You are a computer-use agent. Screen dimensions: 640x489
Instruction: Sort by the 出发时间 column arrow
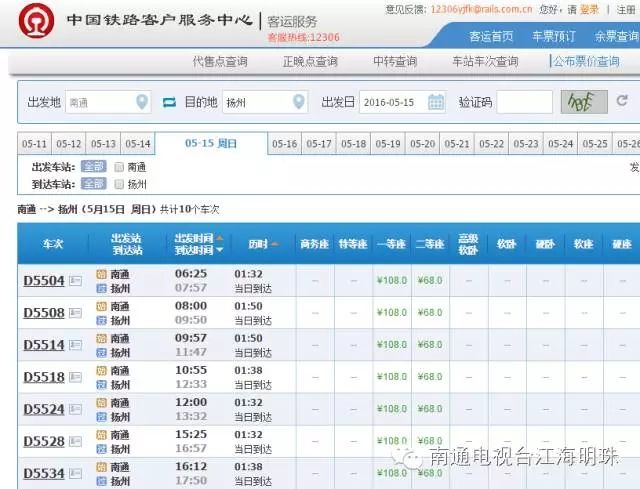tap(219, 238)
